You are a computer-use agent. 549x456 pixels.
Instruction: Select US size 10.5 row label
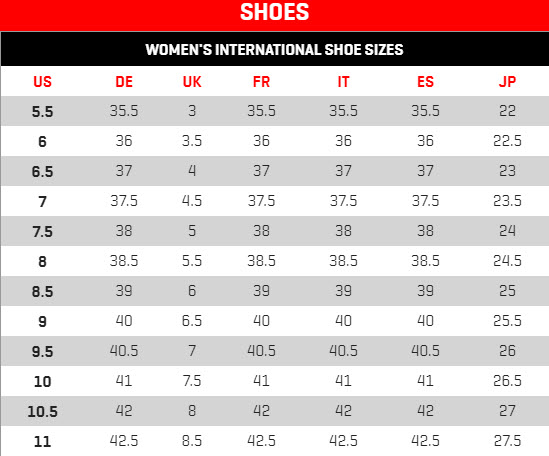(x=42, y=411)
